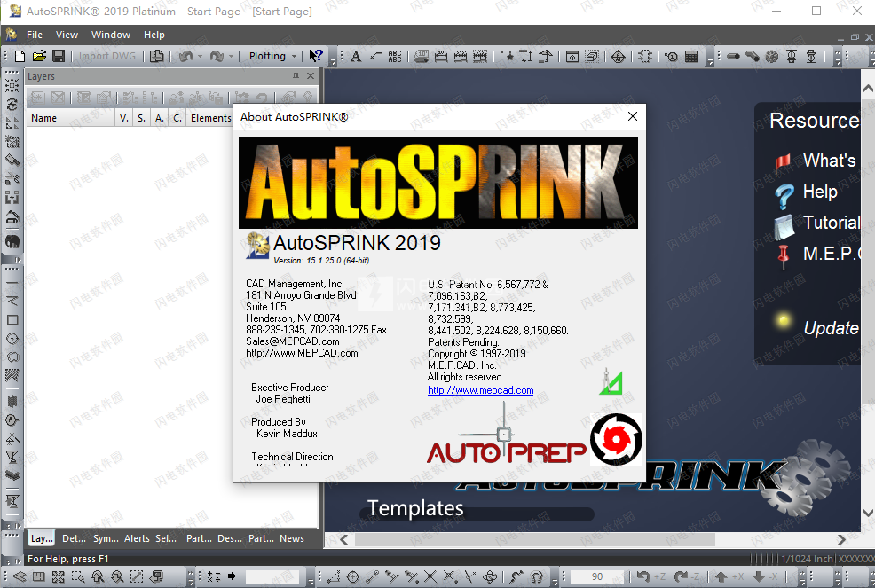The image size is (875, 588).
Task: Click the Start Page scroll left arrow
Action: [x=344, y=539]
